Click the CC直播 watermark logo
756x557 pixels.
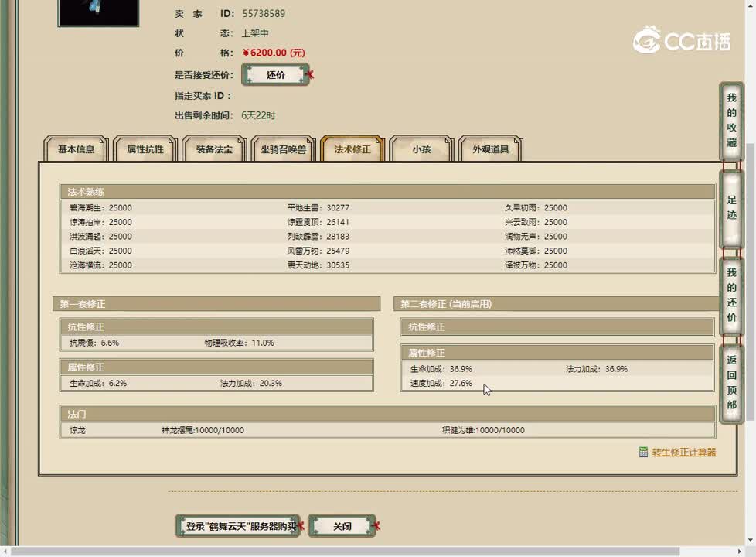pos(681,40)
